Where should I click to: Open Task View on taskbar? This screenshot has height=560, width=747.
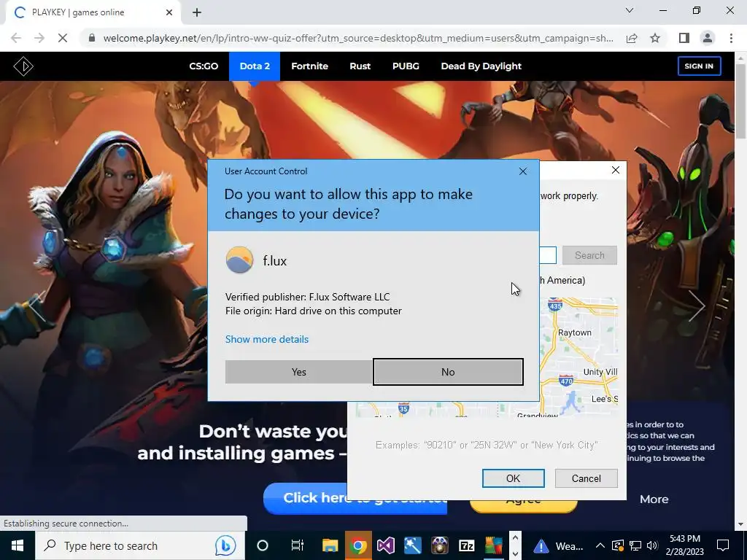pyautogui.click(x=298, y=545)
